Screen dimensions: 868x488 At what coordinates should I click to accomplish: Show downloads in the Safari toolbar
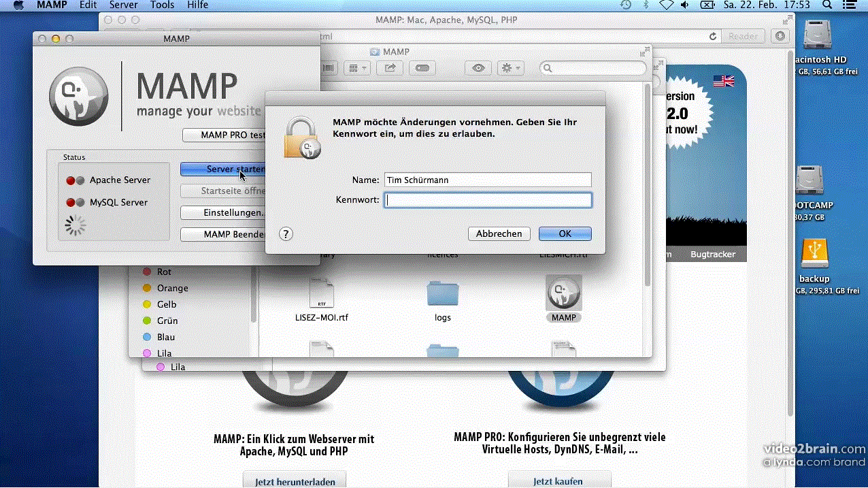pos(780,36)
